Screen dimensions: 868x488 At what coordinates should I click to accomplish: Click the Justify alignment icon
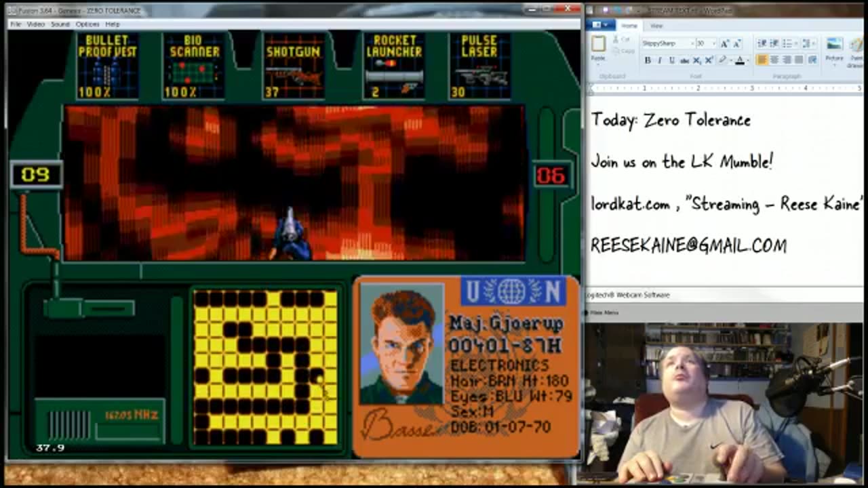(x=799, y=60)
